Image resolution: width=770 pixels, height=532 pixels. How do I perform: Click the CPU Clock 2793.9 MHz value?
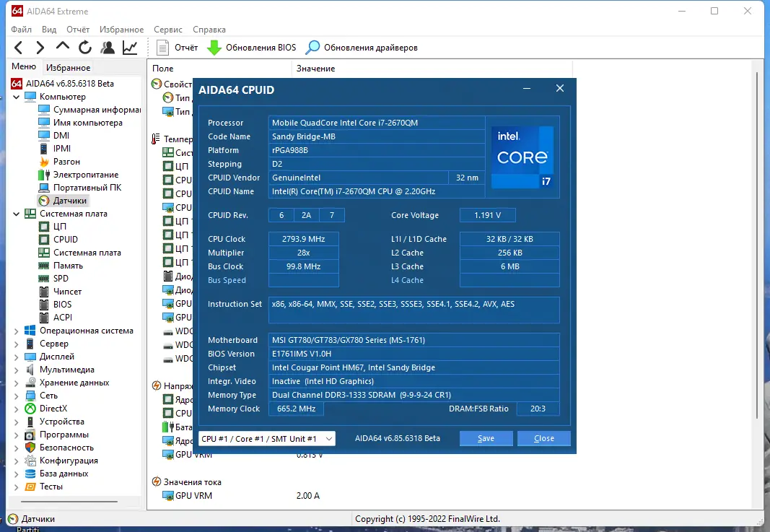[304, 239]
